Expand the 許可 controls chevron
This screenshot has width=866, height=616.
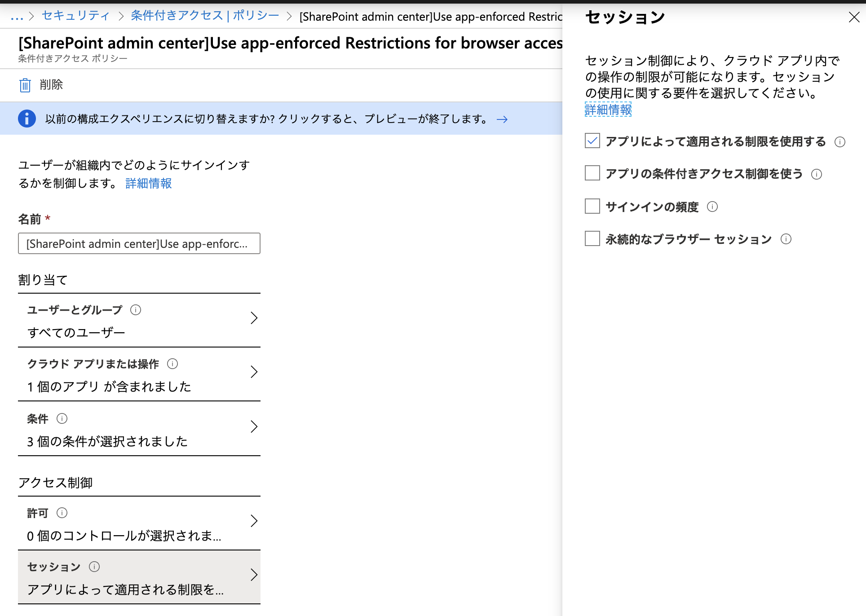pos(254,521)
